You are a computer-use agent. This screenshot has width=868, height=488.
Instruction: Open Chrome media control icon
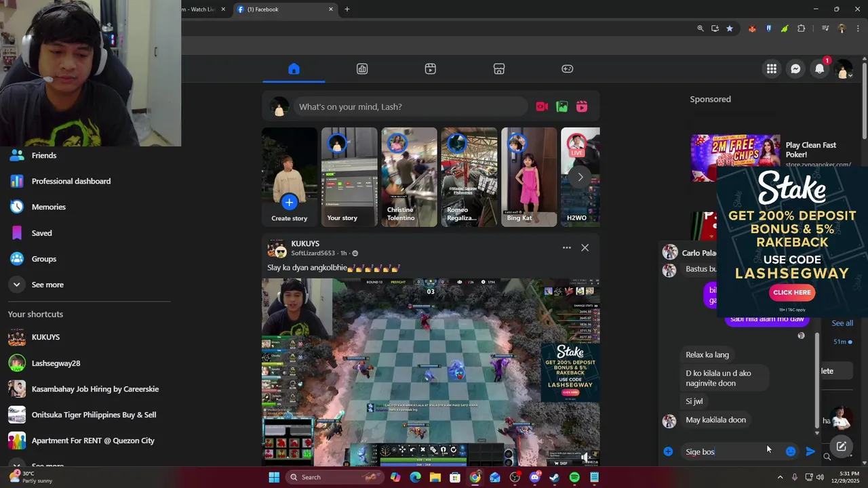pos(825,28)
